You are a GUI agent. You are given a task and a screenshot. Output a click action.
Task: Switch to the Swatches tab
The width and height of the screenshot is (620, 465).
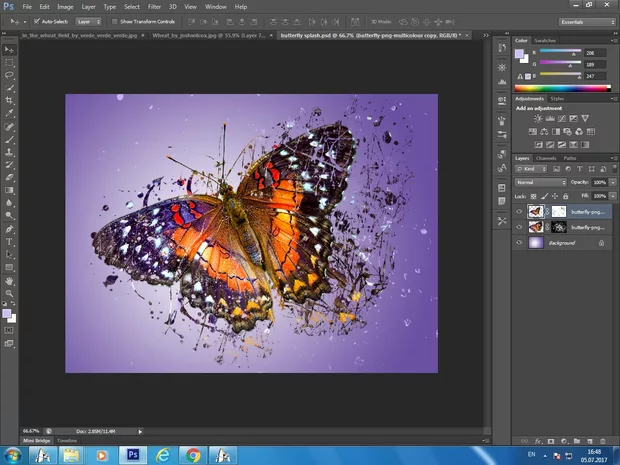[545, 40]
